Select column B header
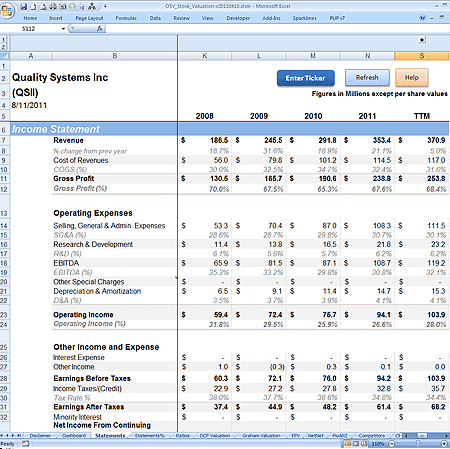The width and height of the screenshot is (450, 449). click(x=114, y=56)
